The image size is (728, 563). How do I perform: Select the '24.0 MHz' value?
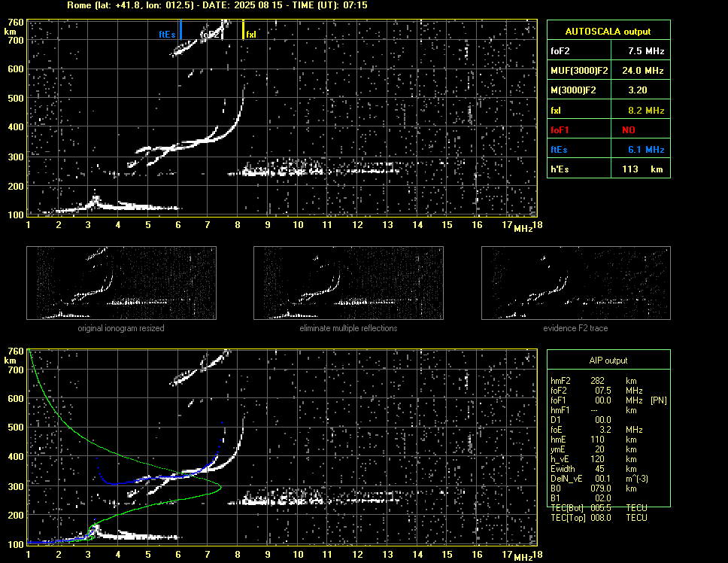[x=642, y=71]
